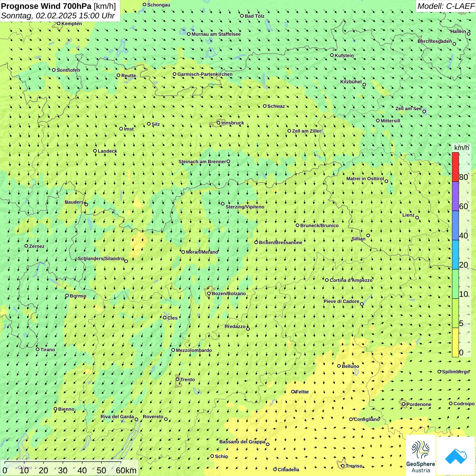Click the 'Schio' label

pyautogui.click(x=221, y=456)
